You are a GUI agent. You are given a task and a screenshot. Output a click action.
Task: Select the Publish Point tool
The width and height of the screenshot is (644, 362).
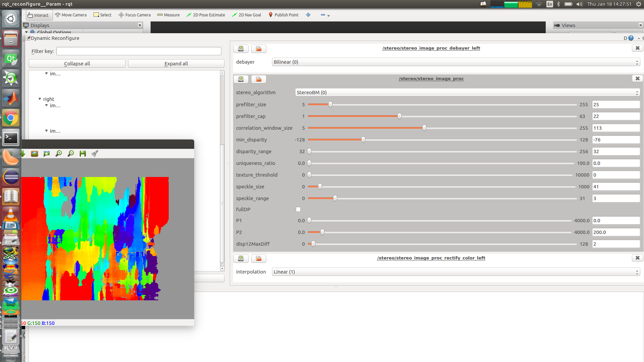tap(283, 15)
